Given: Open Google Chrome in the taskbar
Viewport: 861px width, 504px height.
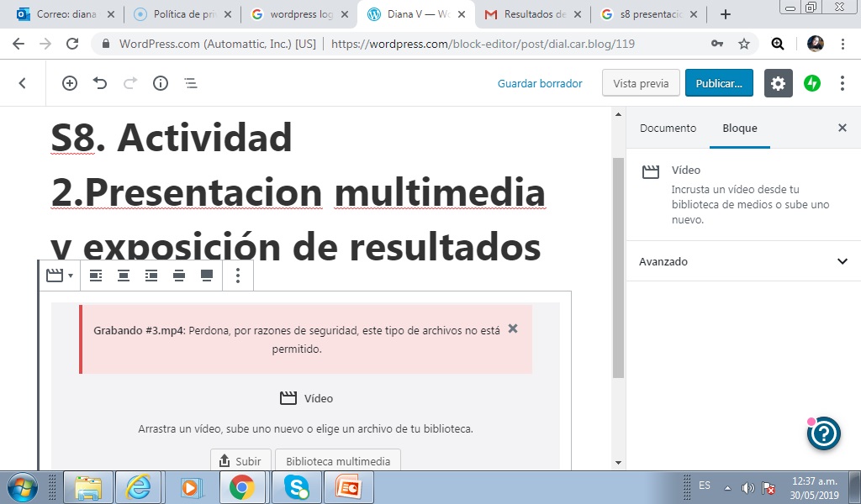Looking at the screenshot, I should tap(242, 487).
